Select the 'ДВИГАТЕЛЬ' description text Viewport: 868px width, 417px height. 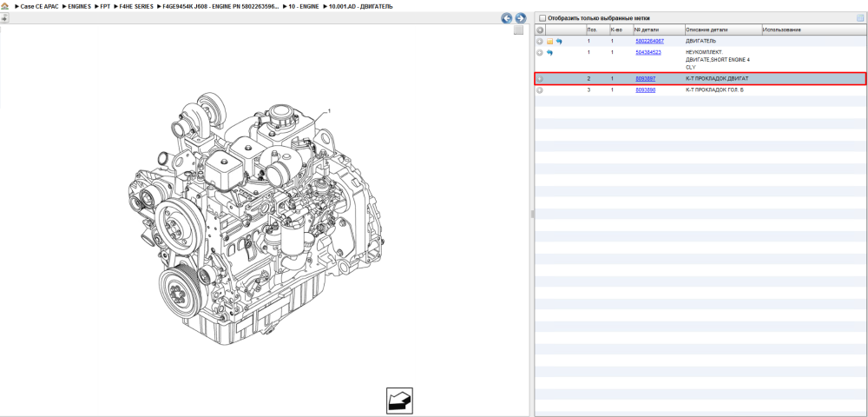700,41
